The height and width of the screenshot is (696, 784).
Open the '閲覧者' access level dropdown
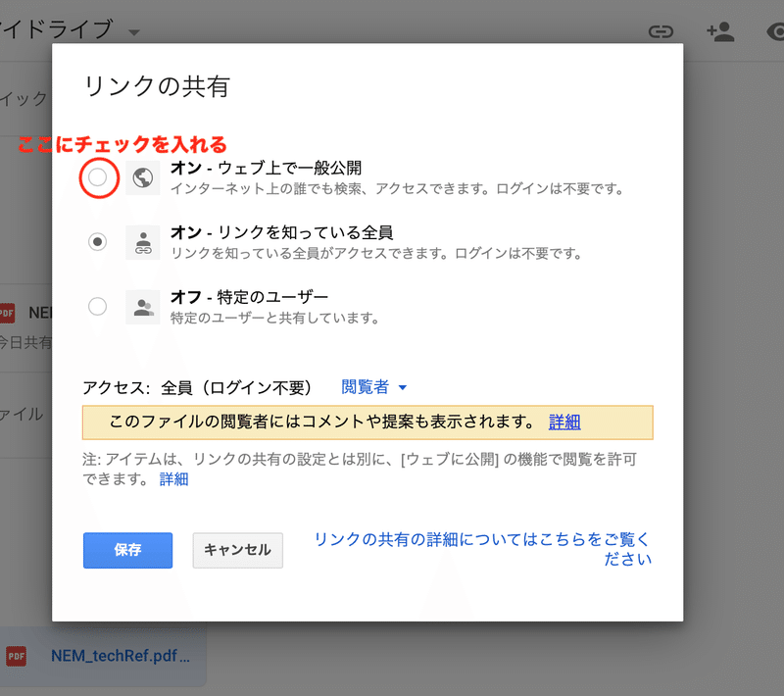(x=374, y=386)
